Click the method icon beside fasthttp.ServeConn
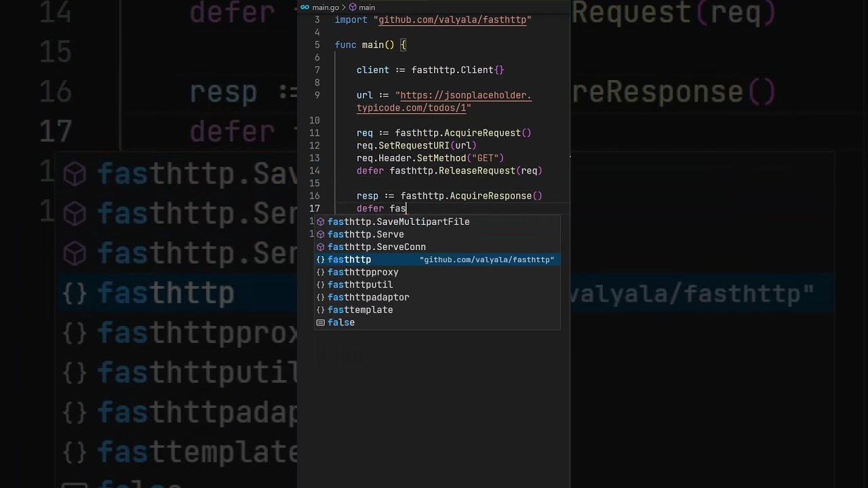Screen dimensions: 868x488 coord(321,247)
